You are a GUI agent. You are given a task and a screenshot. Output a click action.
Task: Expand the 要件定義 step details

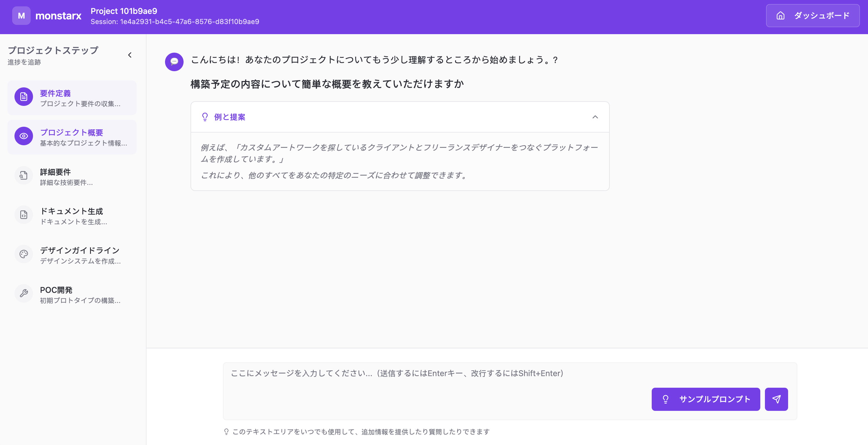click(72, 97)
